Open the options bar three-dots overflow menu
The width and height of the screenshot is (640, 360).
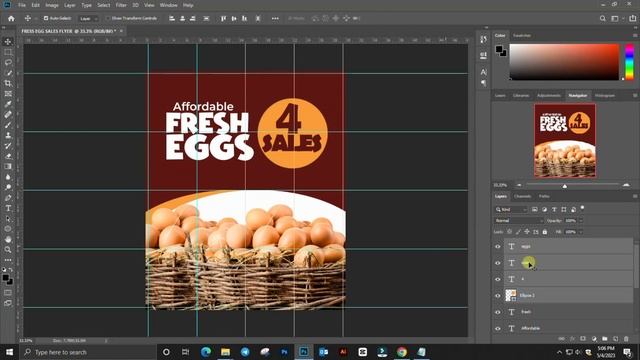click(x=275, y=18)
